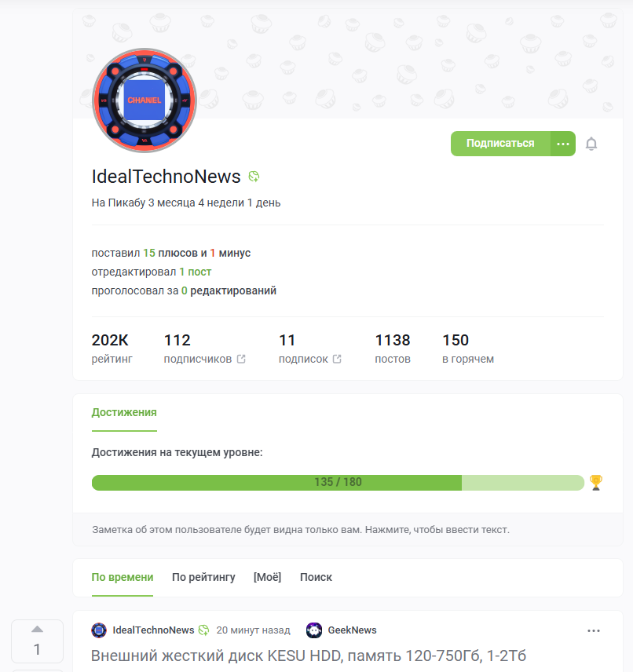Click the GeekNews community avatar icon
The width and height of the screenshot is (633, 672).
pos(314,630)
